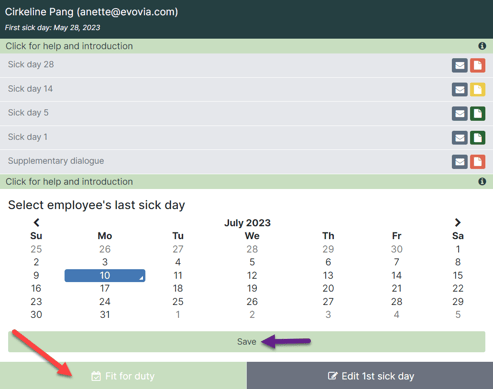Viewport: 493px width, 389px height.
Task: Click the Fit for duty button
Action: point(123,376)
